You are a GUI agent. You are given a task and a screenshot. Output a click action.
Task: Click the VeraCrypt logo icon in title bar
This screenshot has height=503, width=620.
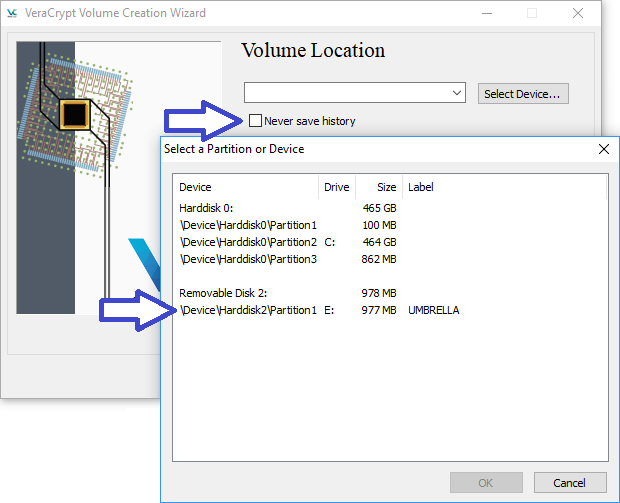[x=12, y=13]
